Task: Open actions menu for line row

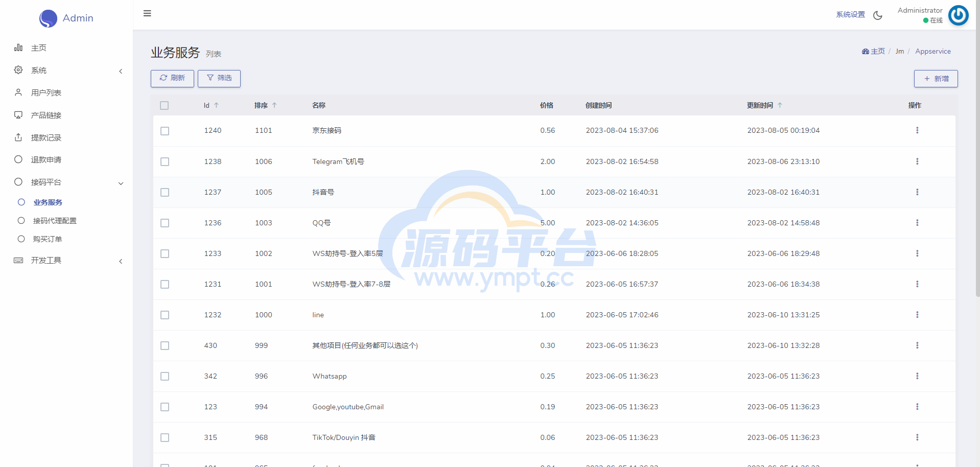Action: [917, 315]
